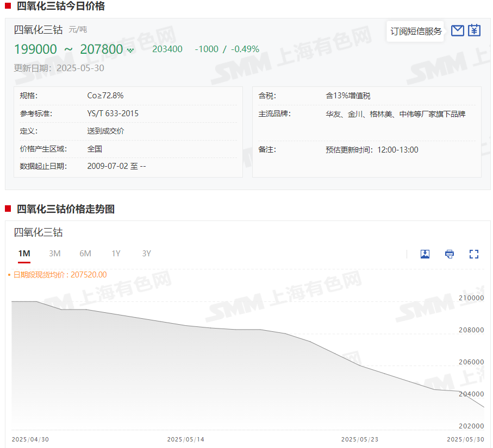493x448 pixels.
Task: Click the red square before 四氧化三钴价格走势图
Action: tap(8, 209)
